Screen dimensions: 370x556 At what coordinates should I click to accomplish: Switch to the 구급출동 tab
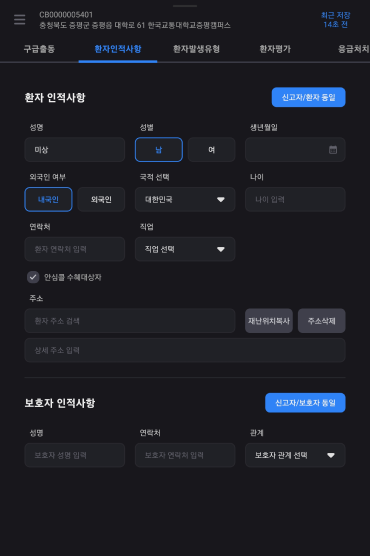pos(39,49)
